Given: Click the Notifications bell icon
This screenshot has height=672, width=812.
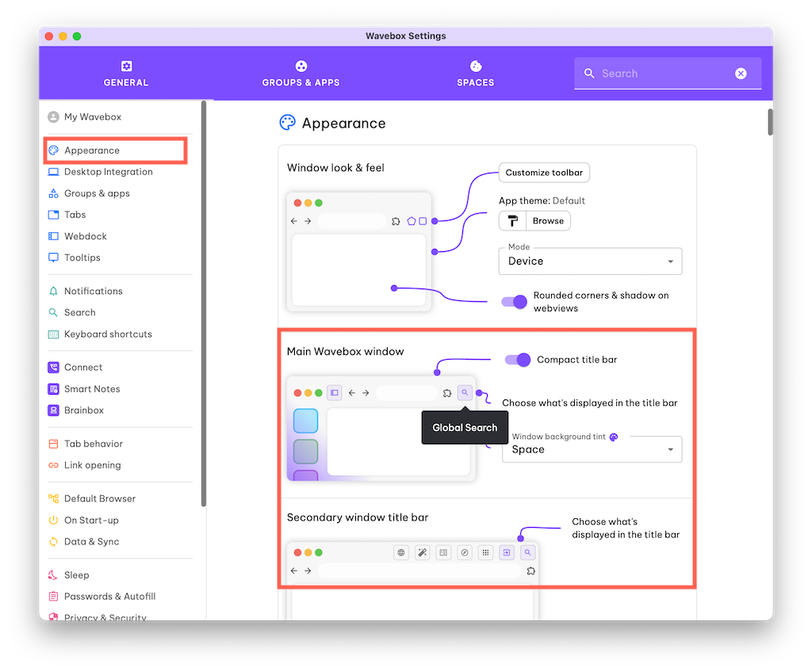Looking at the screenshot, I should coord(53,292).
